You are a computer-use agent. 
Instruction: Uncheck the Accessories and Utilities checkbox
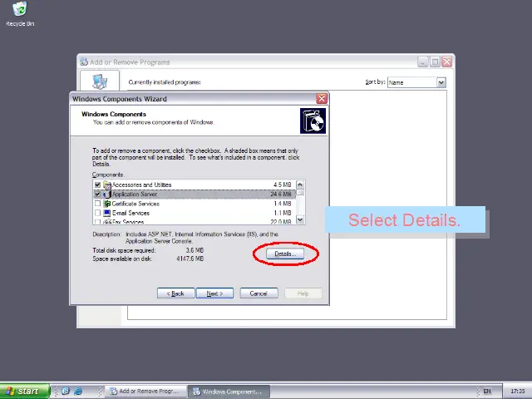(98, 185)
